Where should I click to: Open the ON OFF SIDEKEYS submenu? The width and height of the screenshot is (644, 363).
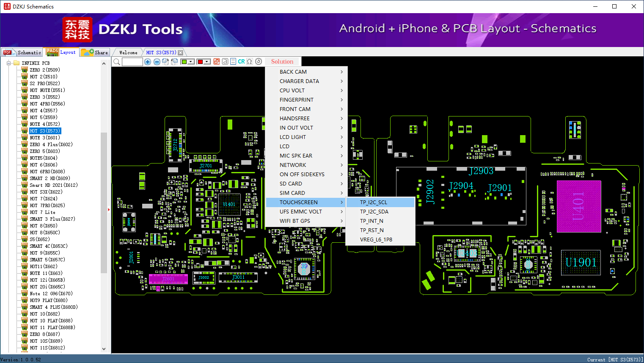click(x=306, y=175)
